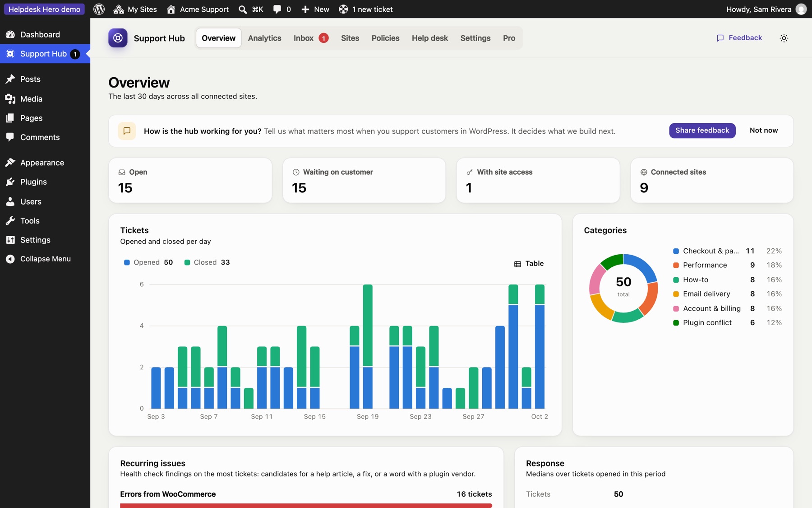Click the lifebuoy new ticket icon

(343, 9)
